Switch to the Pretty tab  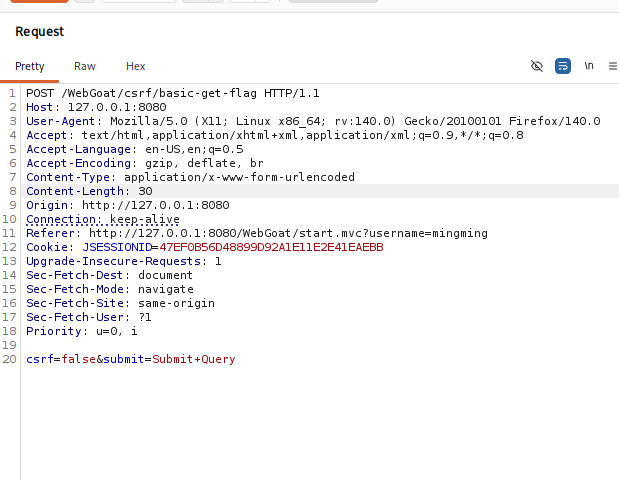click(30, 66)
